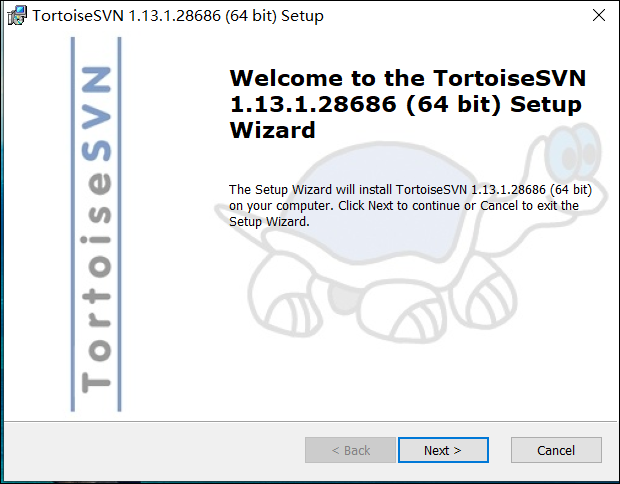Click the Setup Wizard description paragraph
620x484 pixels.
coord(410,206)
